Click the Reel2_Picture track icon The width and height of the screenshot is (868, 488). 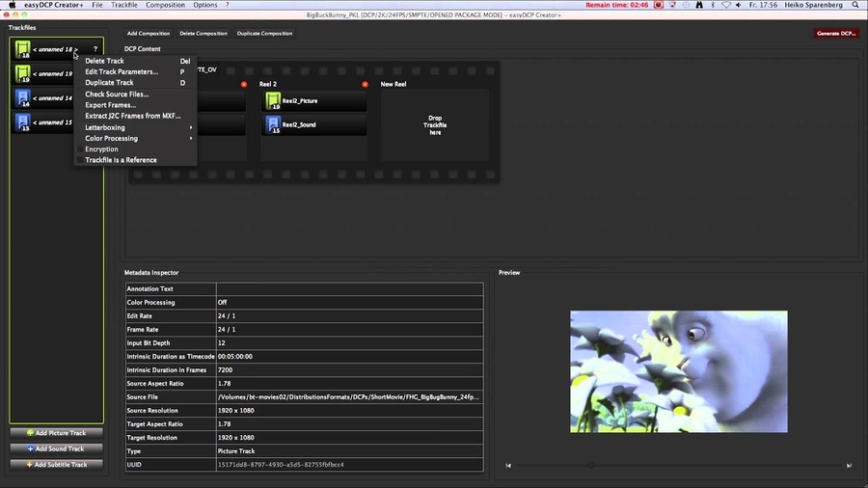[273, 100]
